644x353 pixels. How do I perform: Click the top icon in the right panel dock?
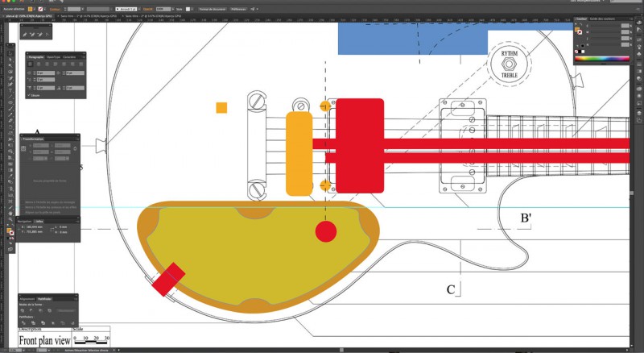pyautogui.click(x=638, y=24)
